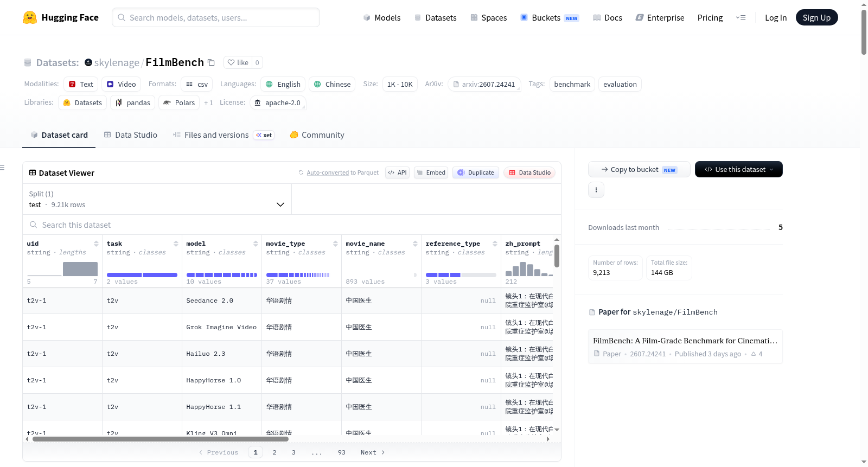
Task: Click the apache-2.0 license tag
Action: click(278, 103)
